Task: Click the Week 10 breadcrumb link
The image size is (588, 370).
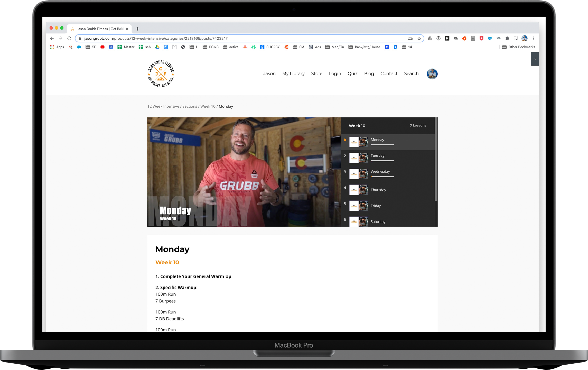Action: [x=208, y=106]
